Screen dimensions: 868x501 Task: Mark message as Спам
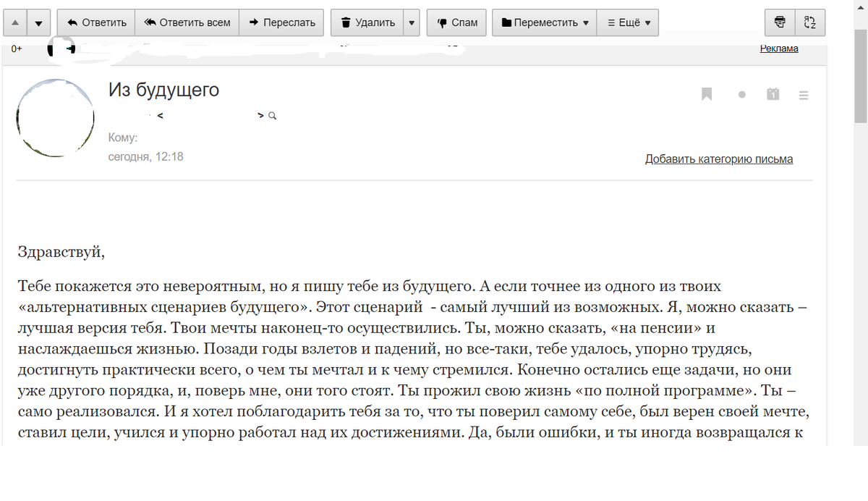click(x=456, y=22)
